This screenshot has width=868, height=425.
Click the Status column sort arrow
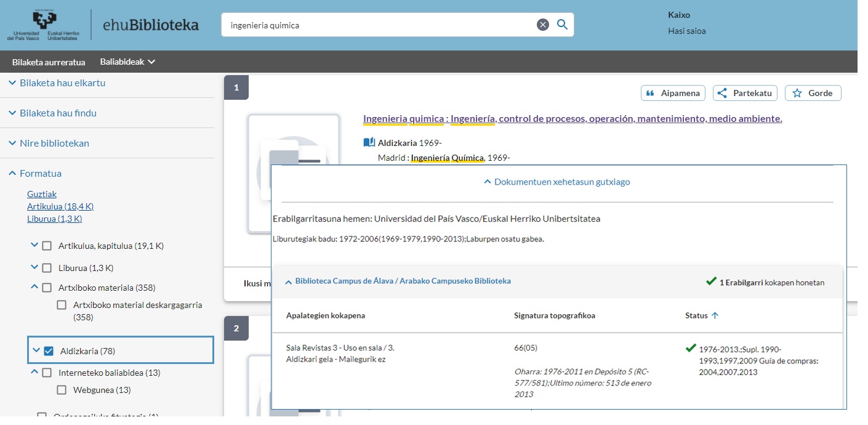pyautogui.click(x=715, y=315)
